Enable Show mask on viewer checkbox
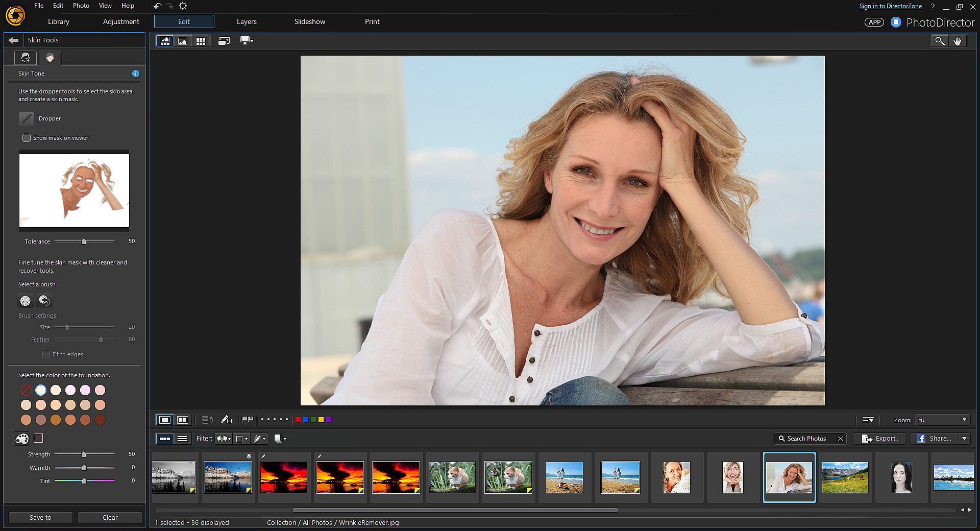 coord(27,138)
